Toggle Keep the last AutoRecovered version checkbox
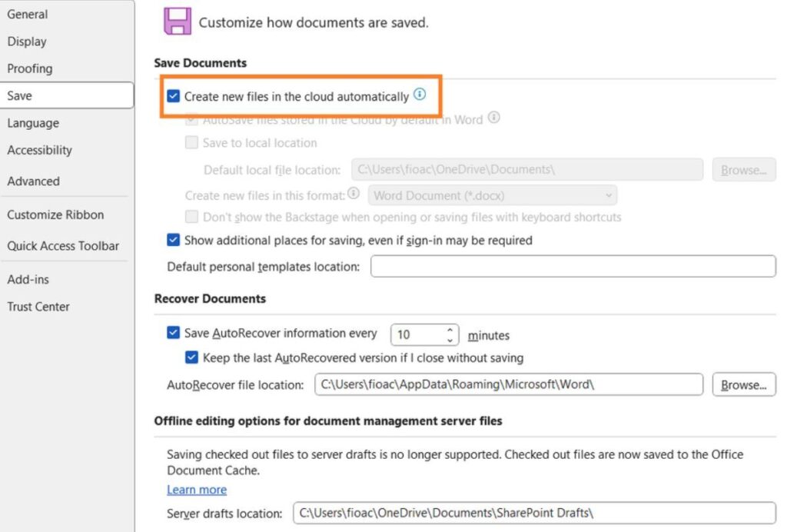The width and height of the screenshot is (787, 532). coord(191,357)
